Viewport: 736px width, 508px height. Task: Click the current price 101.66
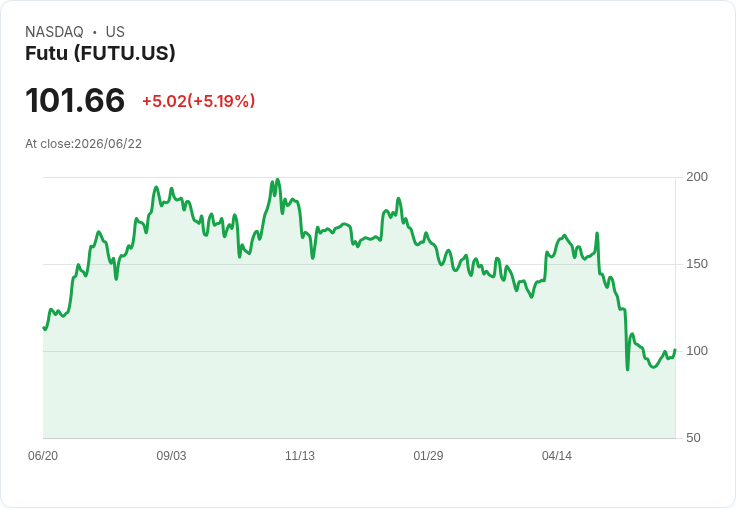[x=75, y=100]
